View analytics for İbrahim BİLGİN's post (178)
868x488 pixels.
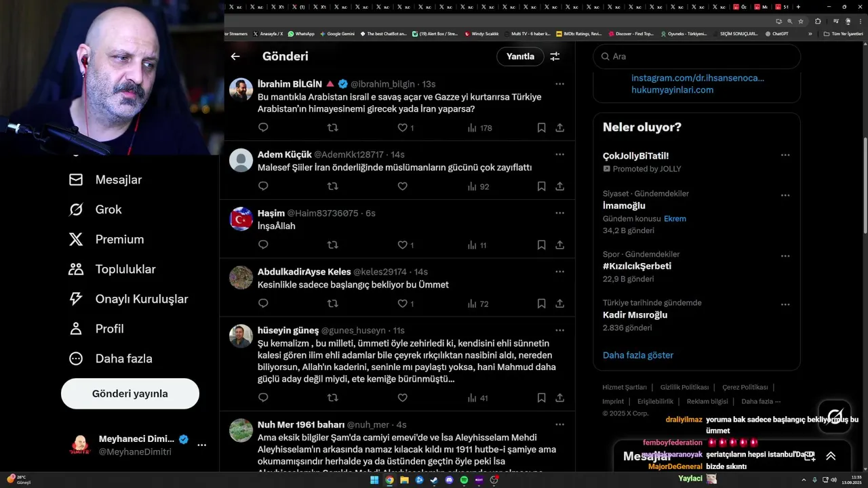click(x=479, y=127)
